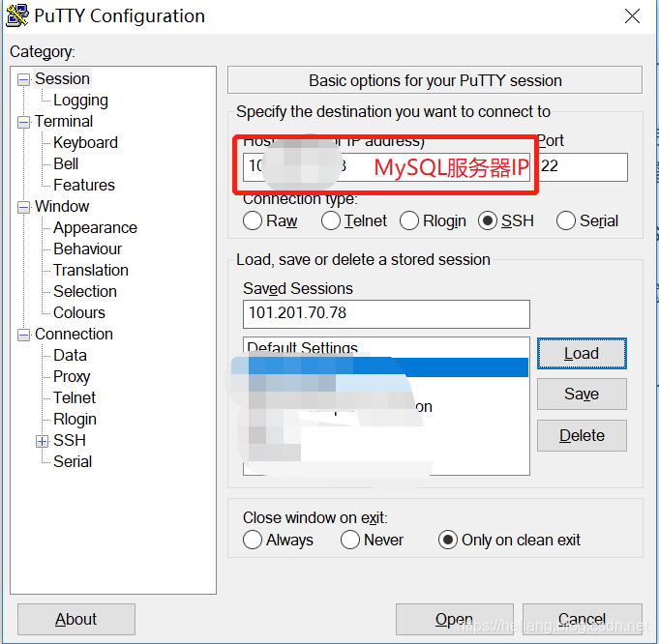The height and width of the screenshot is (644, 659).
Task: Open the Serial category in the tree
Action: (73, 461)
